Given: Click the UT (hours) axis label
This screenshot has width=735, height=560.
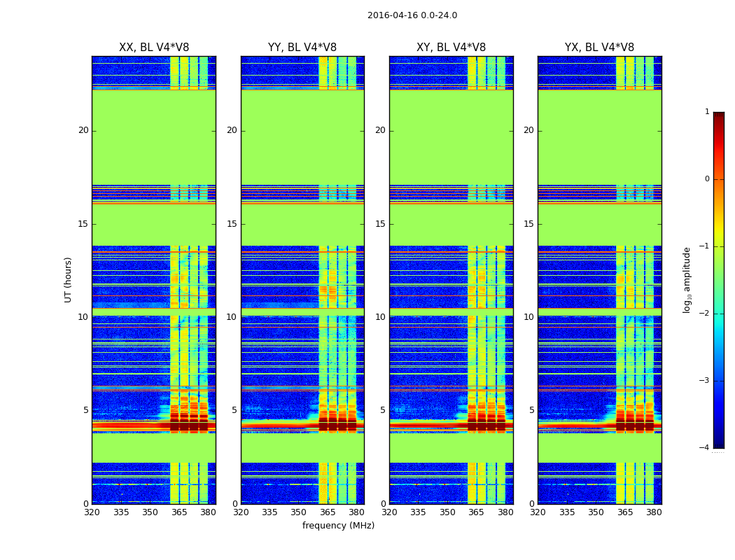Looking at the screenshot, I should [x=68, y=280].
